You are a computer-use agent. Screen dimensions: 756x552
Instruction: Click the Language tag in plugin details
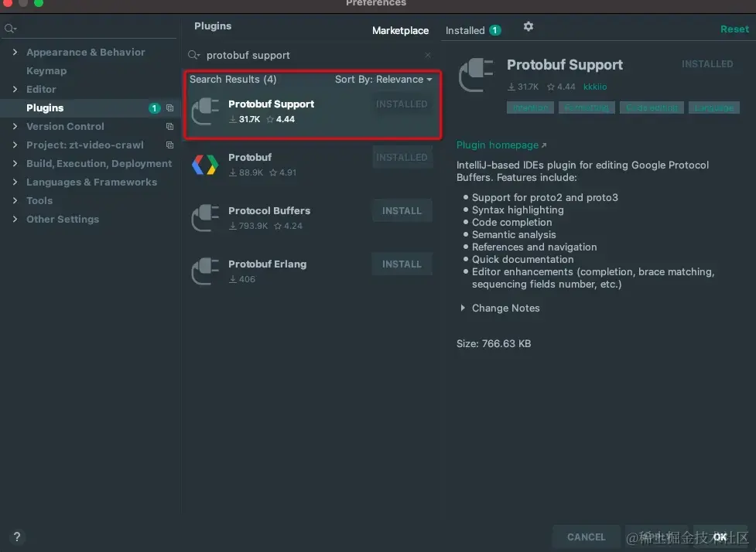(714, 107)
